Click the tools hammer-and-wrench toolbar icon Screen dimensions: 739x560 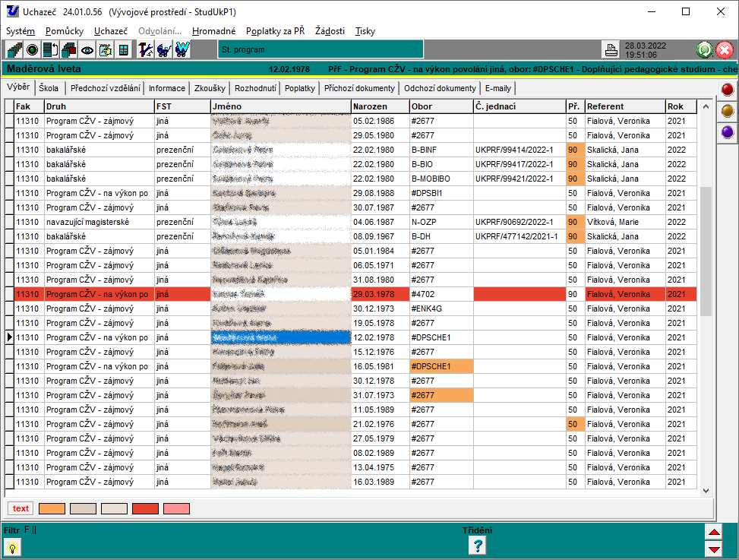(x=145, y=50)
